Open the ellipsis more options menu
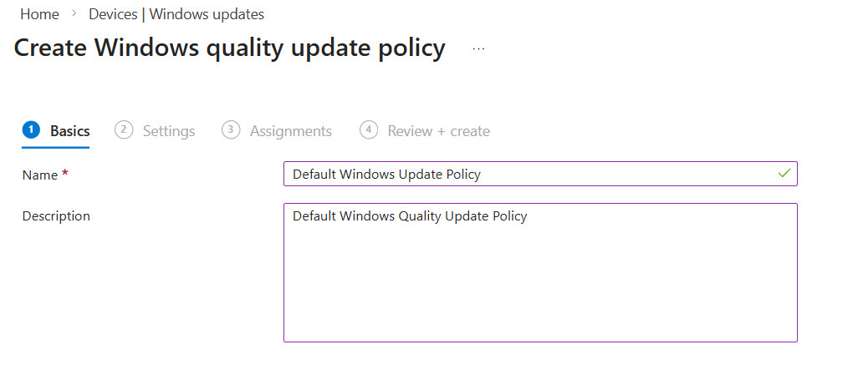 (x=478, y=48)
